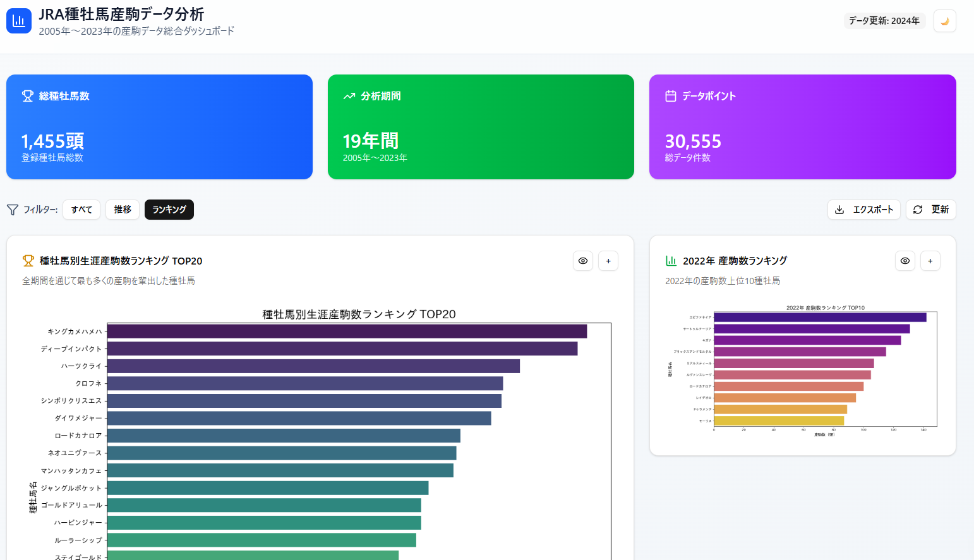Click the download icon in the export button
Image resolution: width=974 pixels, height=560 pixels.
click(x=839, y=210)
